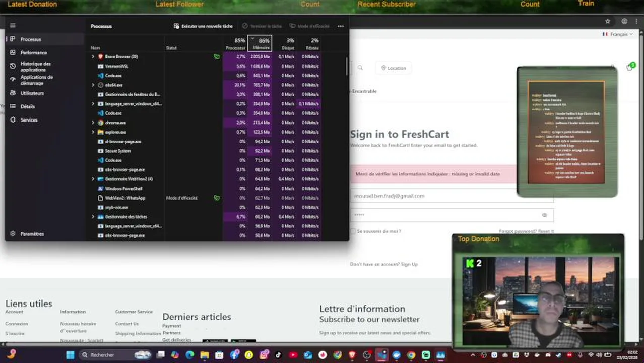Select the obs64.exe process icon
644x363 pixels.
(x=101, y=85)
